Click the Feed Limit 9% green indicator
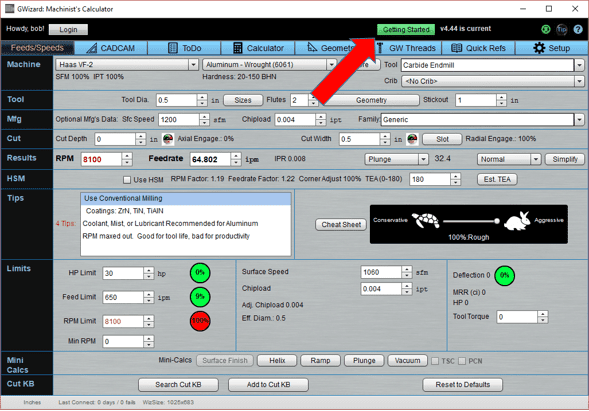The width and height of the screenshot is (589, 411). (x=200, y=297)
